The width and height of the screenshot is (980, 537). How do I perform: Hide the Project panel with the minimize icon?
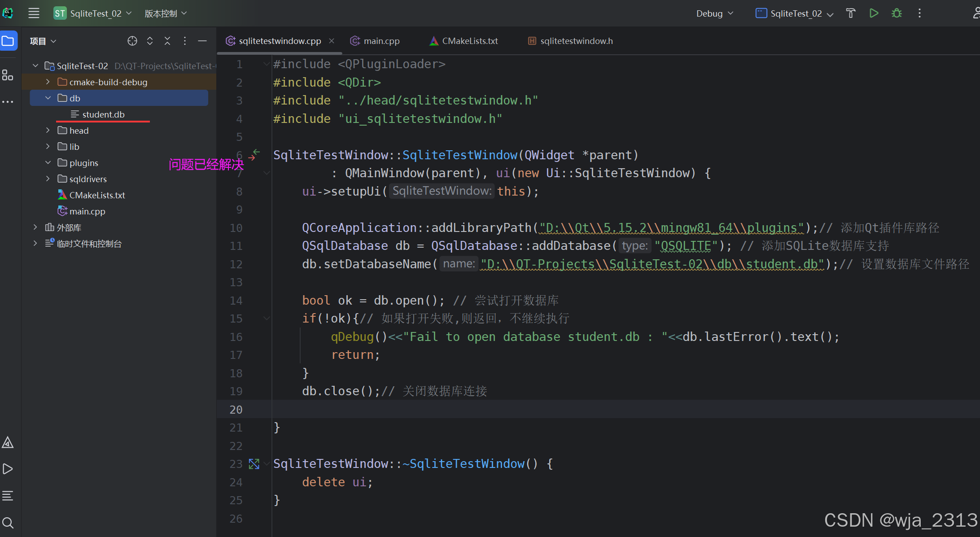pyautogui.click(x=202, y=41)
